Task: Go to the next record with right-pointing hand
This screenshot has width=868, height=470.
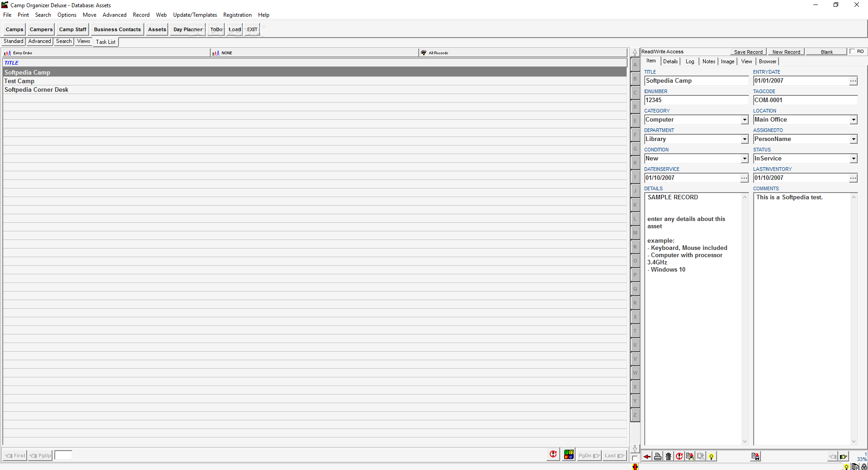Action: click(844, 456)
